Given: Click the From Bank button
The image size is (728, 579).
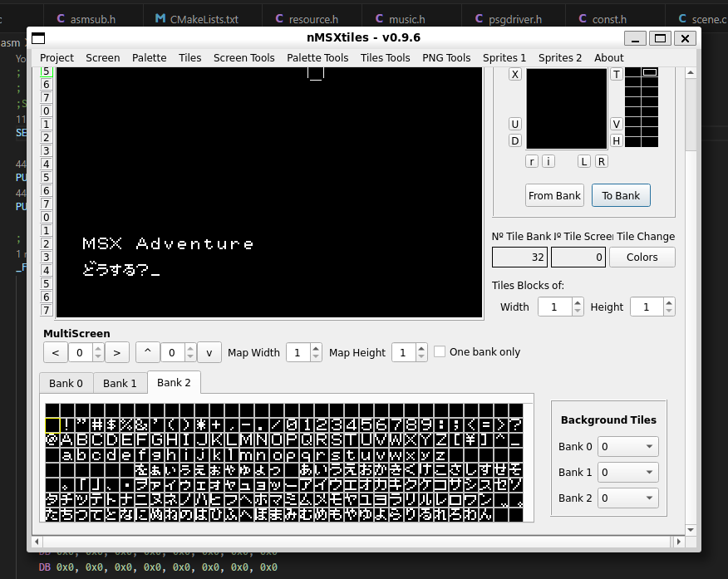Looking at the screenshot, I should pos(554,195).
